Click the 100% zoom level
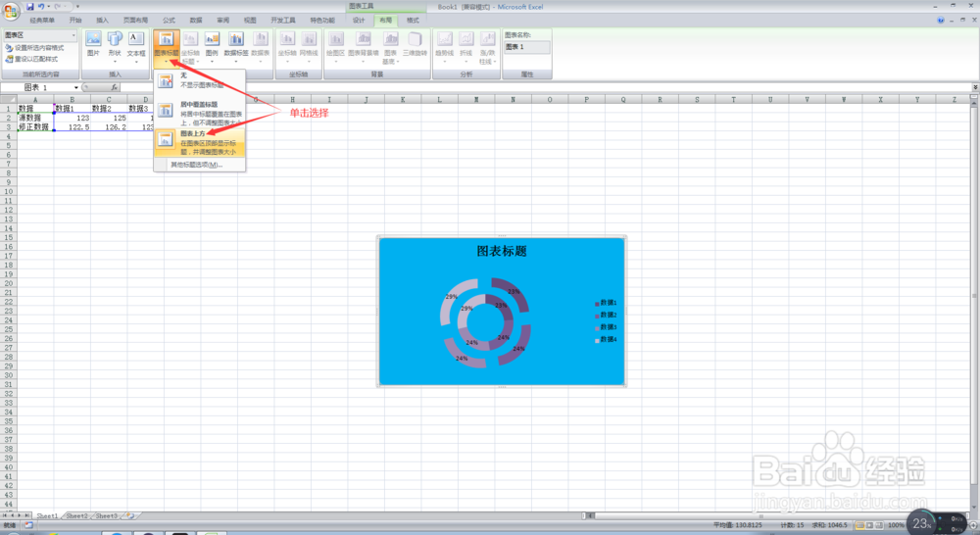This screenshot has height=535, width=980. coord(896,525)
